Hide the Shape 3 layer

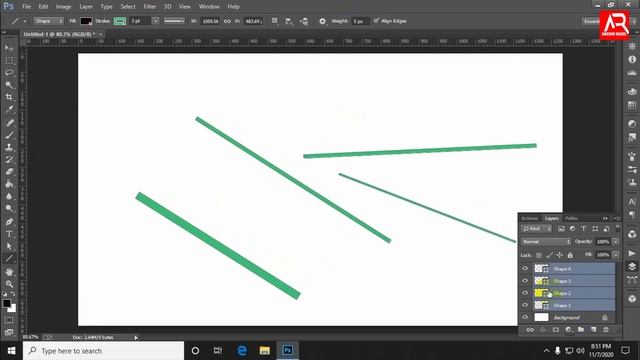point(525,281)
